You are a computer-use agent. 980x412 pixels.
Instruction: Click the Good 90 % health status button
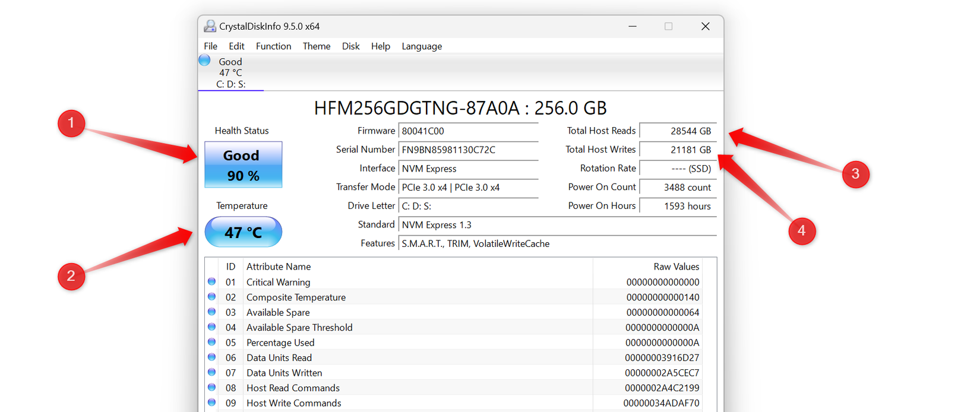click(x=243, y=165)
